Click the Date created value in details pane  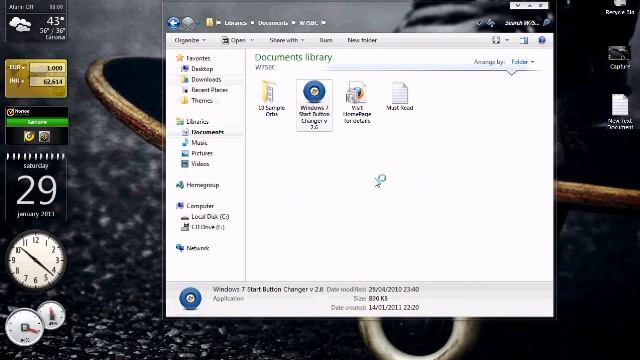[393, 307]
